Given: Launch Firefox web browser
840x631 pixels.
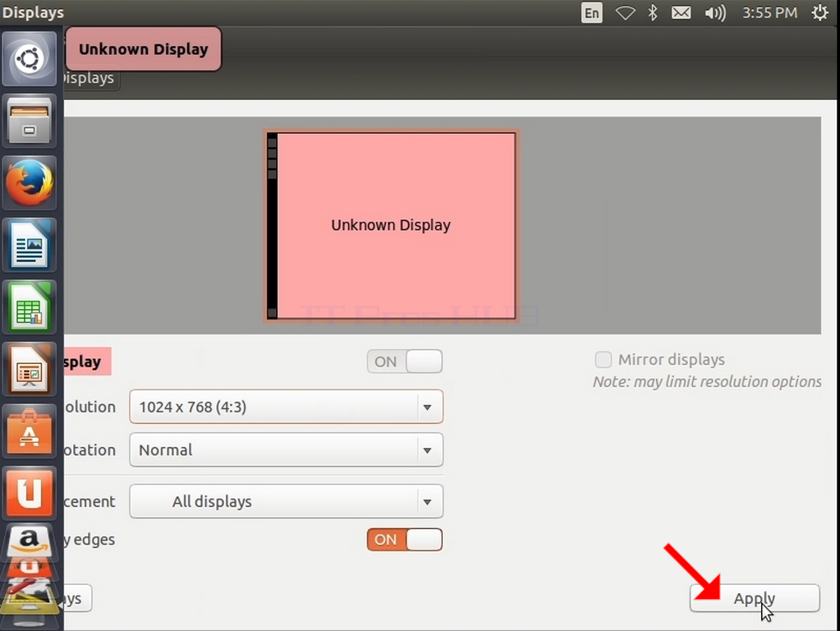Looking at the screenshot, I should coord(29,183).
